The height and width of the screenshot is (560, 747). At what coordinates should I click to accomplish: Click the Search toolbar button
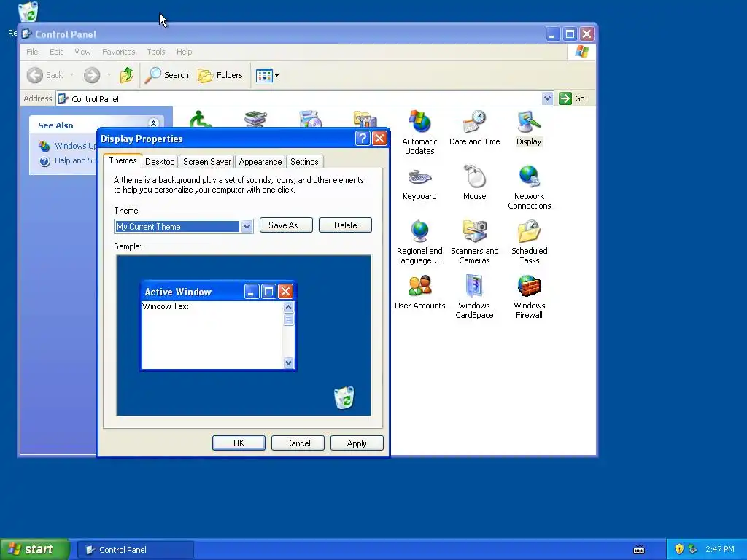point(167,75)
